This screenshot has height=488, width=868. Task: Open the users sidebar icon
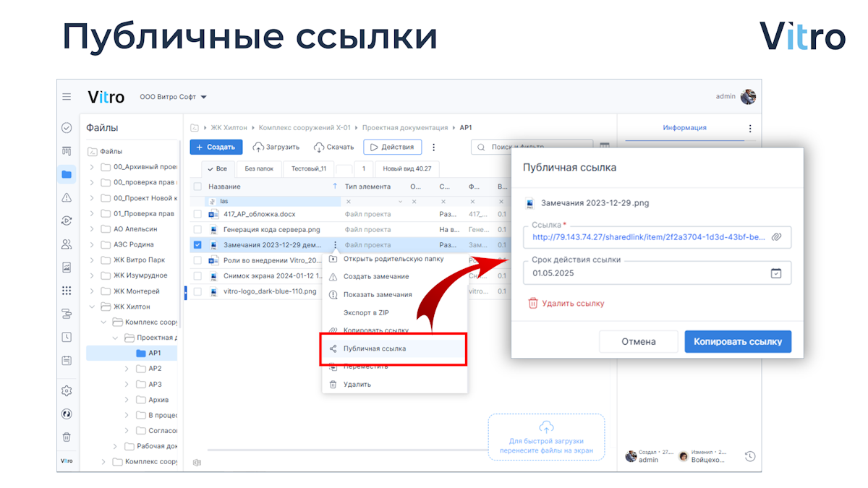click(67, 244)
